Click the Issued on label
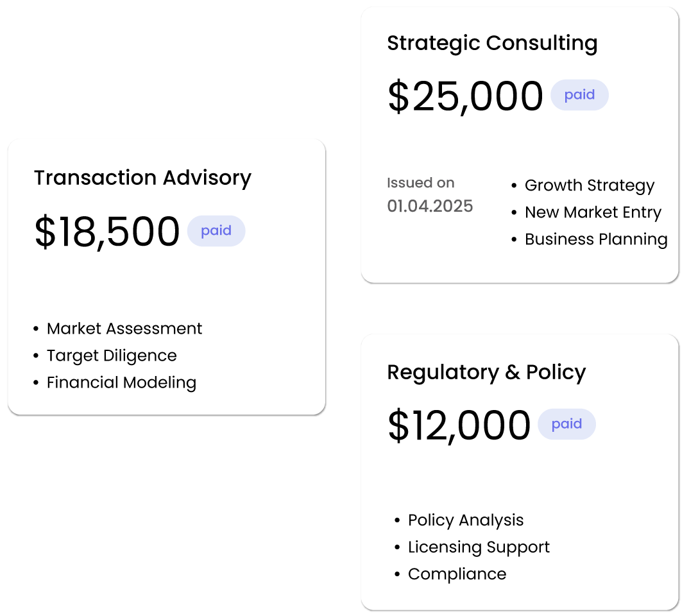The height and width of the screenshot is (616, 698). [x=420, y=183]
